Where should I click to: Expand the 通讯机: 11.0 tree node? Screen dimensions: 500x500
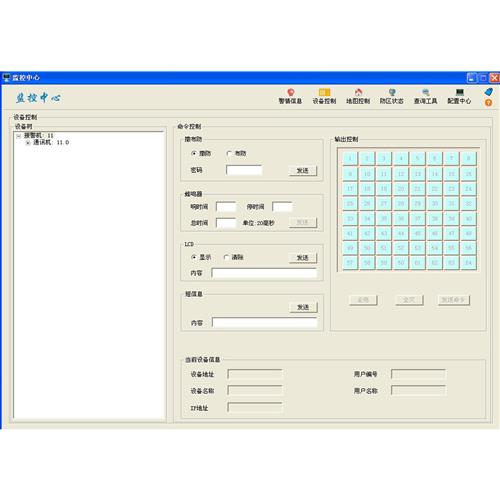pyautogui.click(x=28, y=143)
